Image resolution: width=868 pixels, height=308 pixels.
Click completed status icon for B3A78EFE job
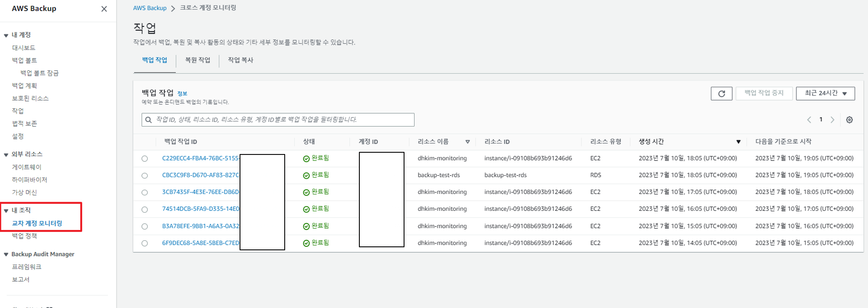pos(306,226)
